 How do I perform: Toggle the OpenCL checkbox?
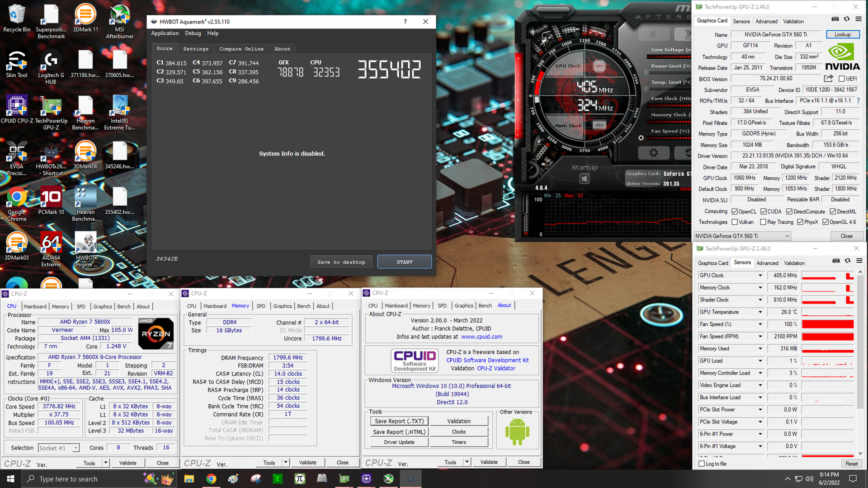tap(735, 211)
